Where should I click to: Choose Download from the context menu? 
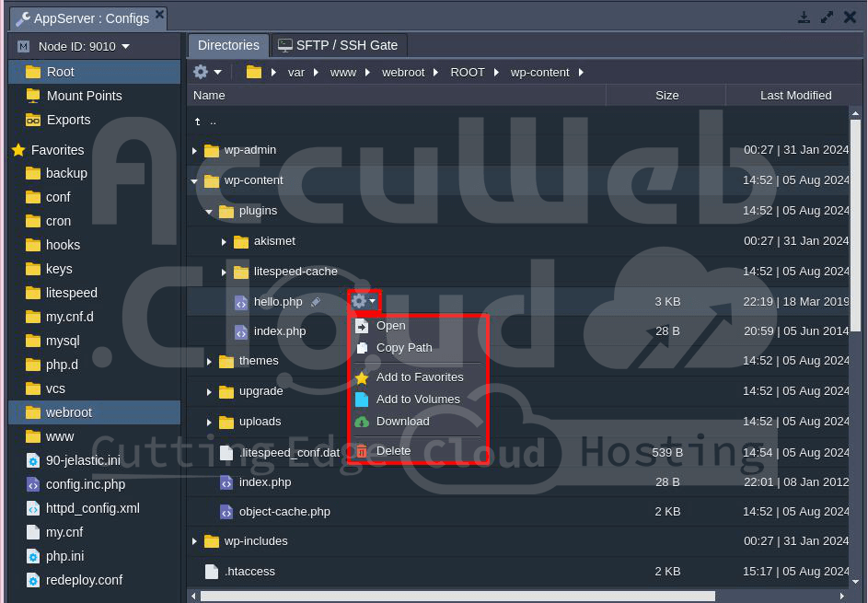tap(402, 422)
